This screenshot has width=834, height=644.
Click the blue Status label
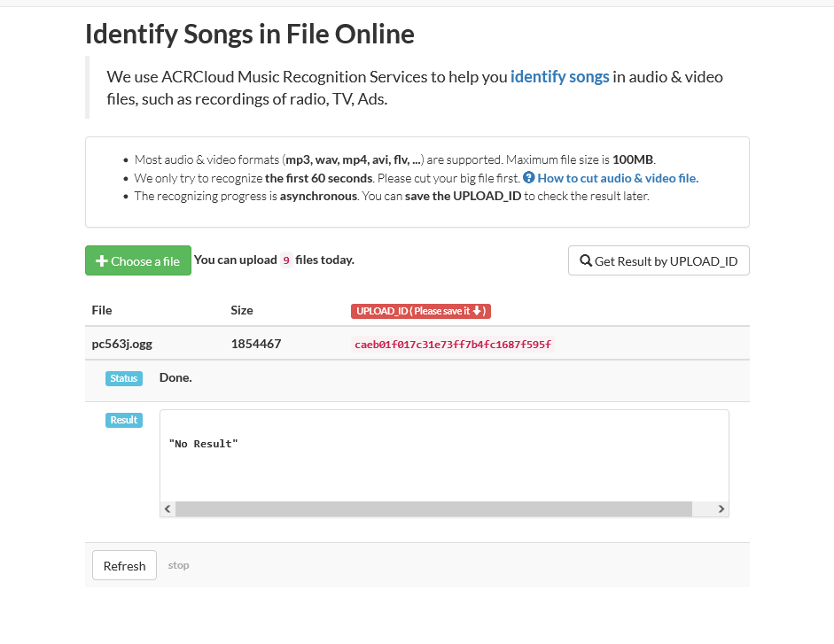(x=124, y=378)
